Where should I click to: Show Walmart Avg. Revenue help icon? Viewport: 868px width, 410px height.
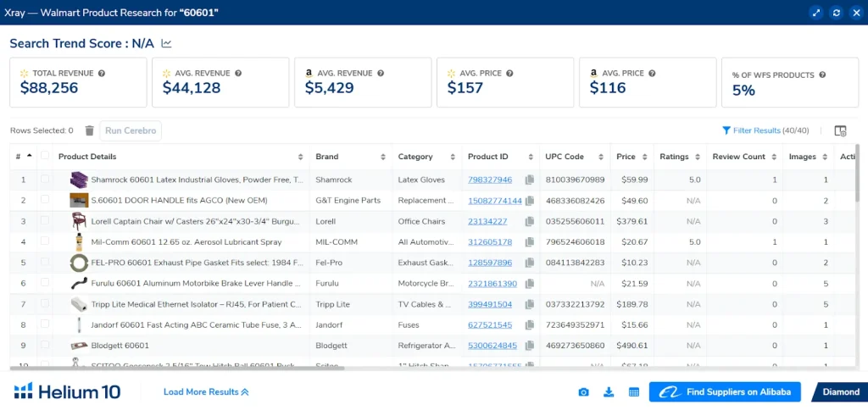[238, 73]
